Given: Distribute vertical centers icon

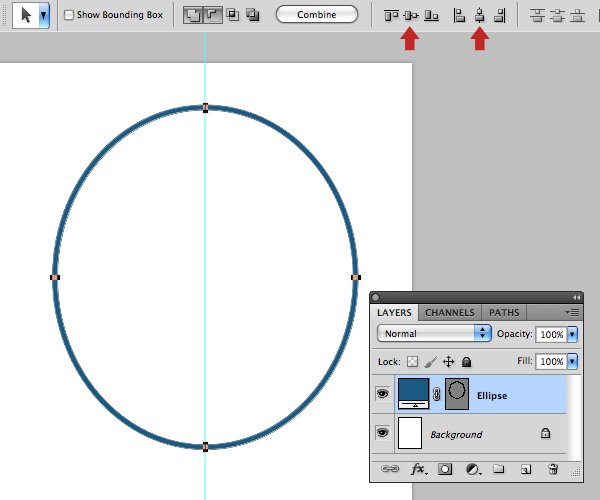Looking at the screenshot, I should tap(557, 16).
